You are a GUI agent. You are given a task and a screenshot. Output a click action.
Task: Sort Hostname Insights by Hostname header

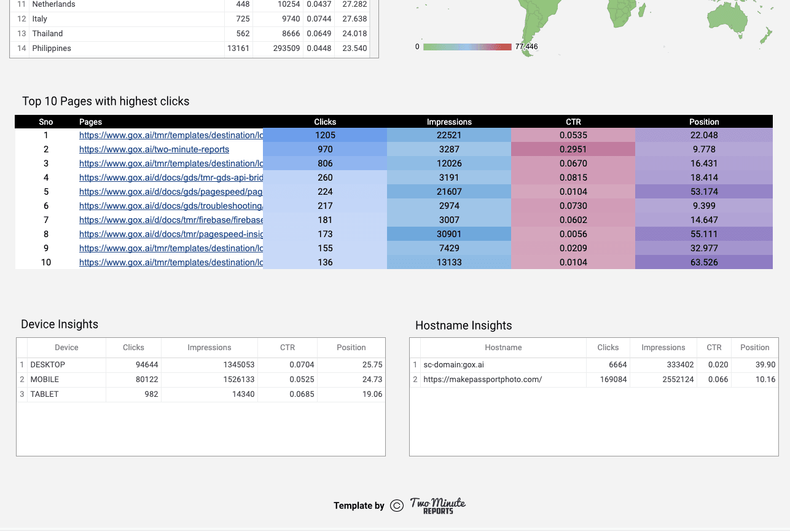point(503,348)
